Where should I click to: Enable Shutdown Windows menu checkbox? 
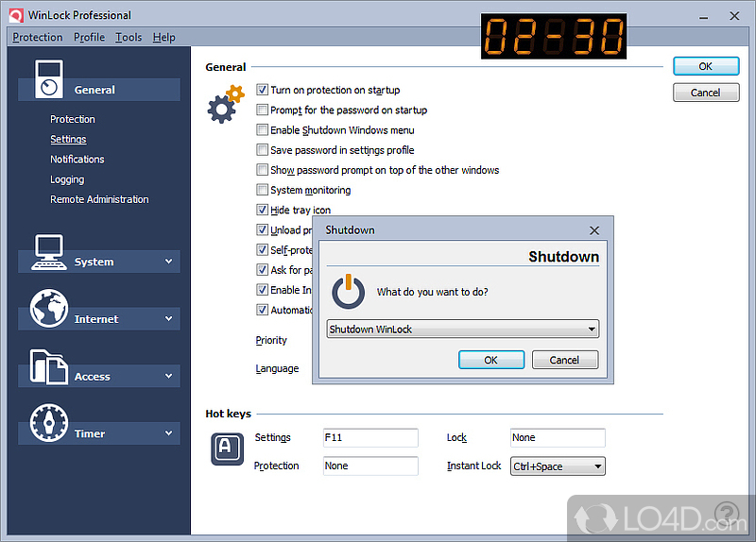pyautogui.click(x=262, y=129)
